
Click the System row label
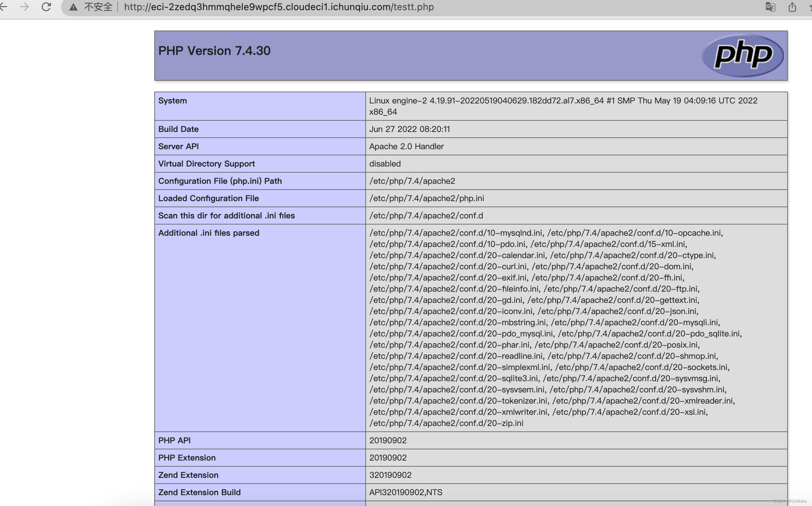coord(172,101)
